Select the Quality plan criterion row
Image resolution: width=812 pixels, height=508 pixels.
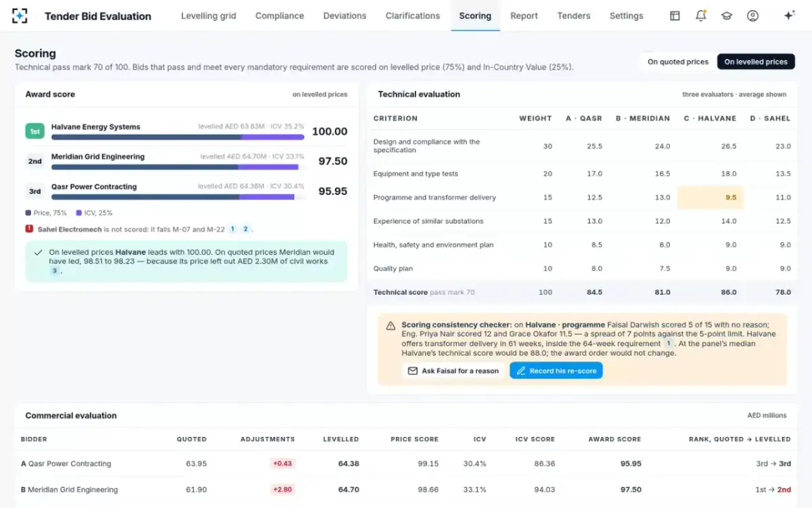[x=582, y=269]
